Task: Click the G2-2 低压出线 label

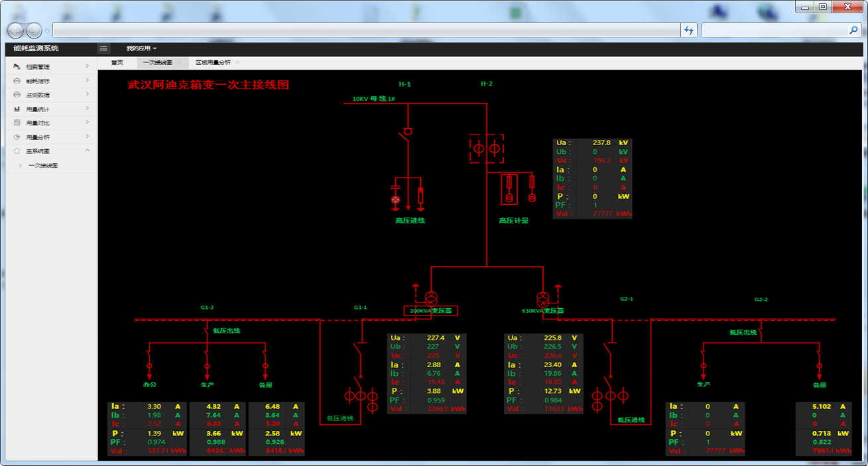Action: 744,333
